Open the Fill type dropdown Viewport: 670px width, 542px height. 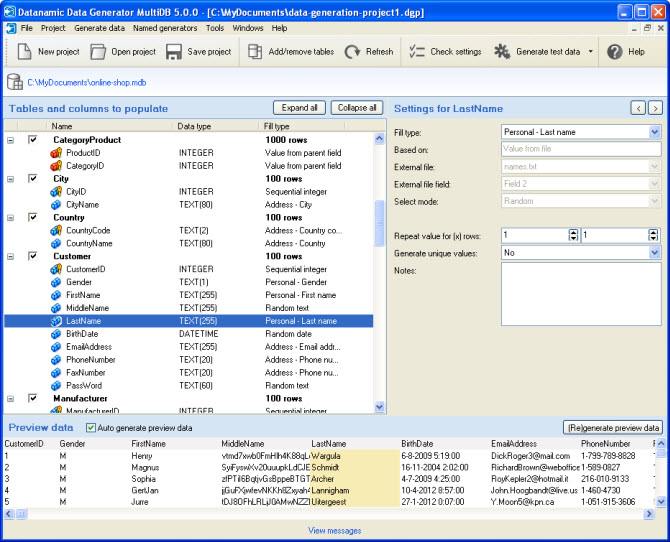coord(654,132)
